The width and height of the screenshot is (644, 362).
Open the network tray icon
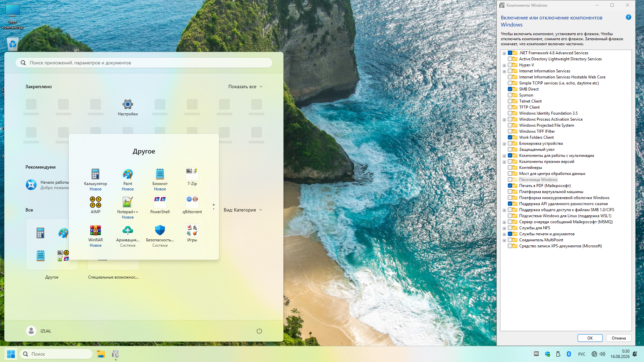(x=594, y=354)
